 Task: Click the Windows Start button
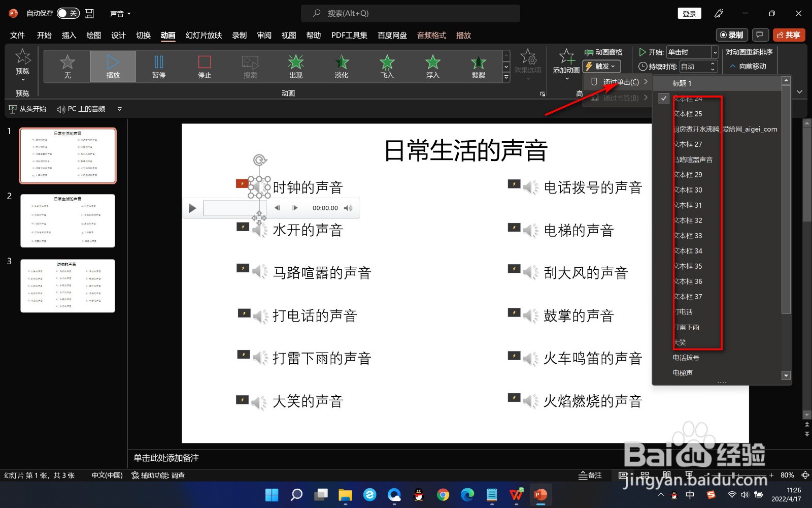272,495
